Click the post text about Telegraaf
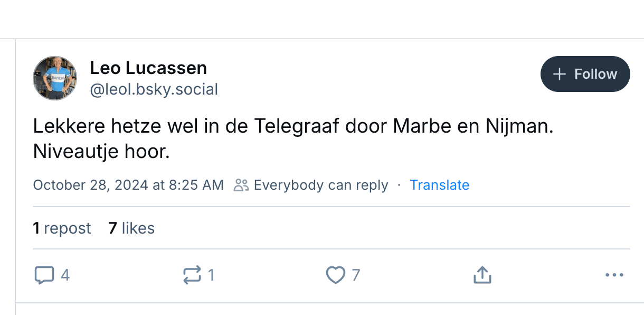 pos(293,140)
